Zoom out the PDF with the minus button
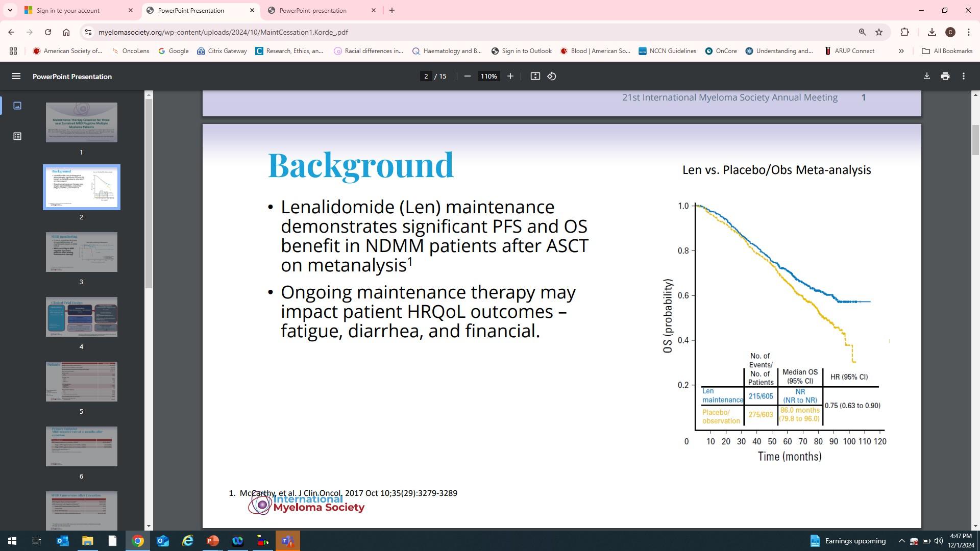This screenshot has height=551, width=980. 467,77
